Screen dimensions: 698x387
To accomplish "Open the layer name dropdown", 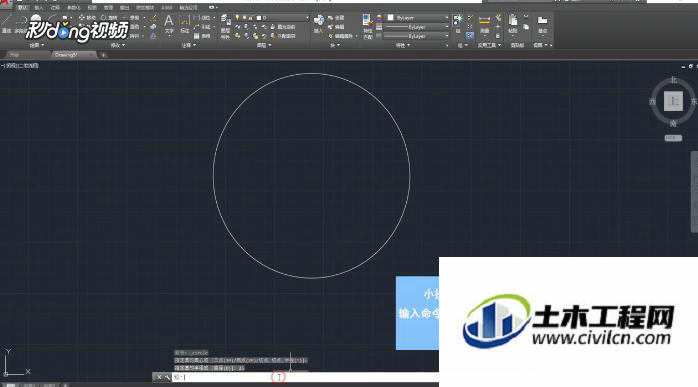I will 282,17.
